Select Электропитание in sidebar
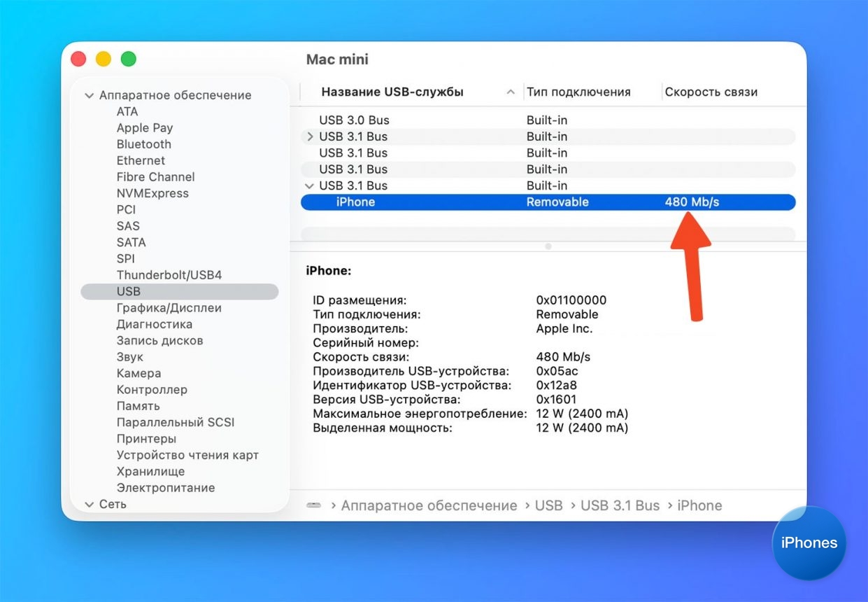 [166, 488]
